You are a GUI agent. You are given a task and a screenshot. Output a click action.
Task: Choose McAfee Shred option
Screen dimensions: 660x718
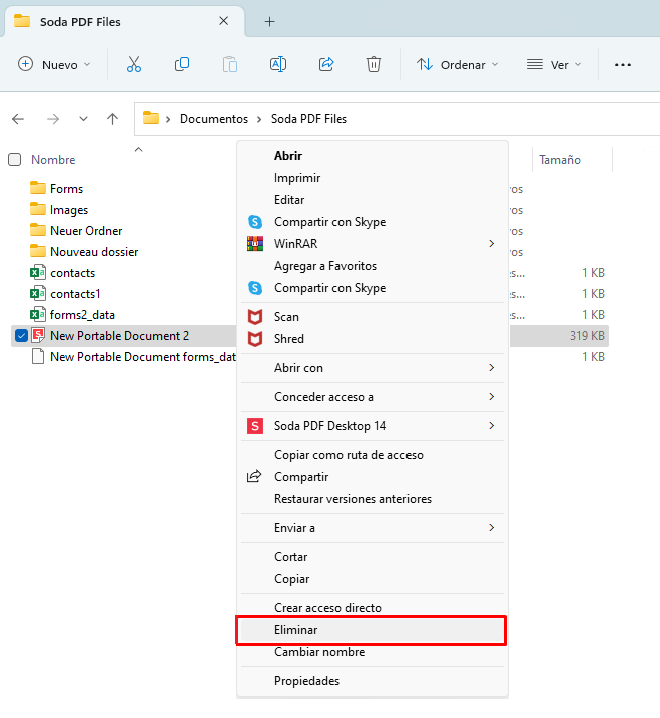click(x=372, y=339)
